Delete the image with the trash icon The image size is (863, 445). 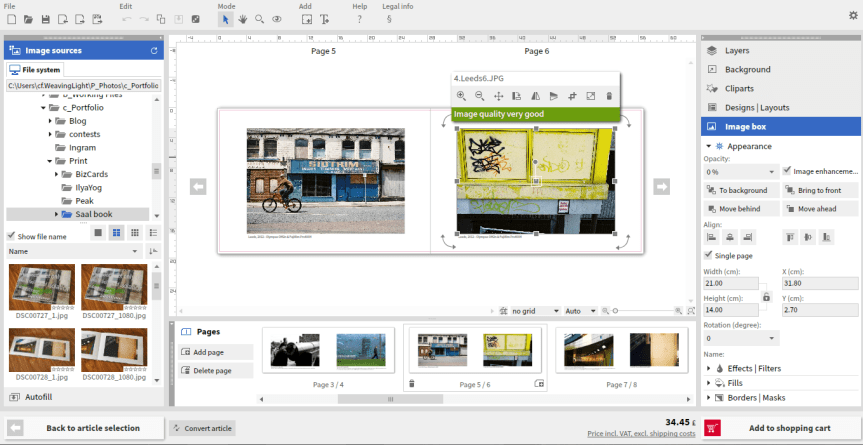[609, 96]
